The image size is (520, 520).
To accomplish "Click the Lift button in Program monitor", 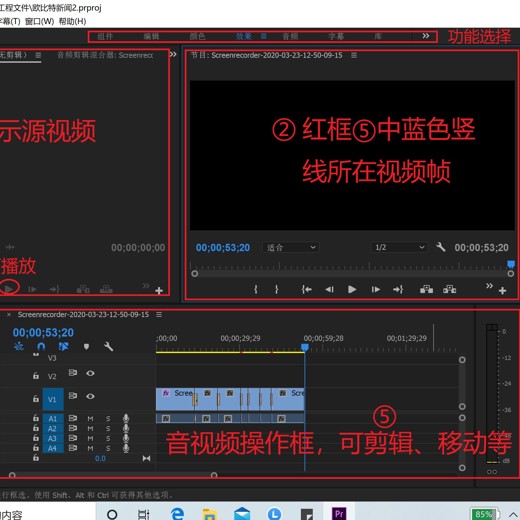I will point(426,289).
